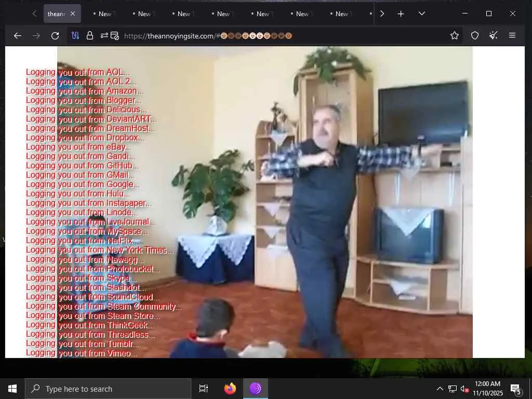This screenshot has width=532, height=399.
Task: Go back to the previous page
Action: [x=18, y=36]
